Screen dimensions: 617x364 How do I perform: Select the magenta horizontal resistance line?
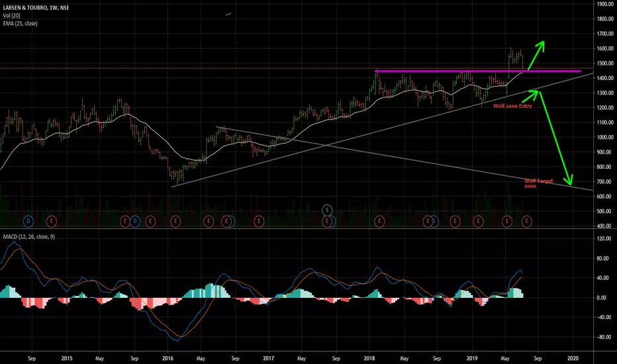[478, 71]
